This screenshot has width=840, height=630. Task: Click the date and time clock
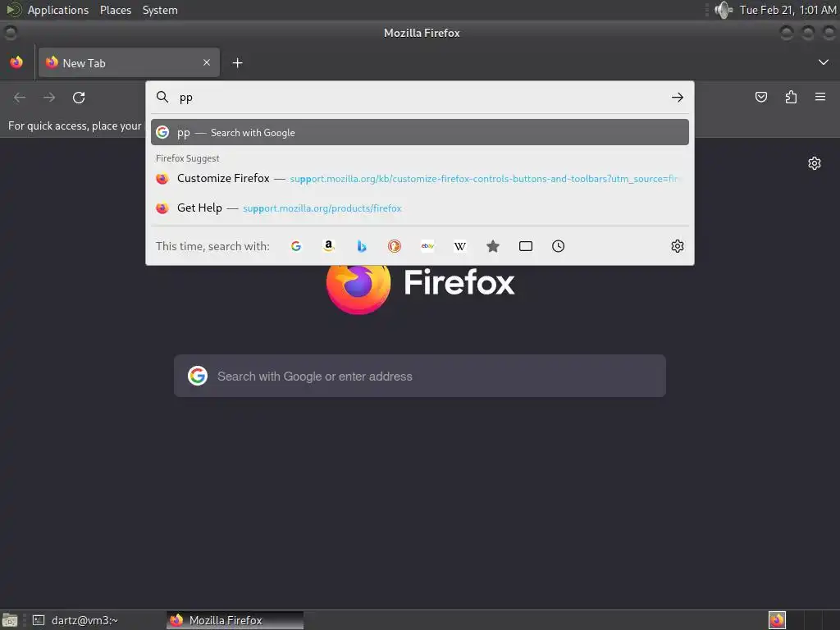coord(787,10)
